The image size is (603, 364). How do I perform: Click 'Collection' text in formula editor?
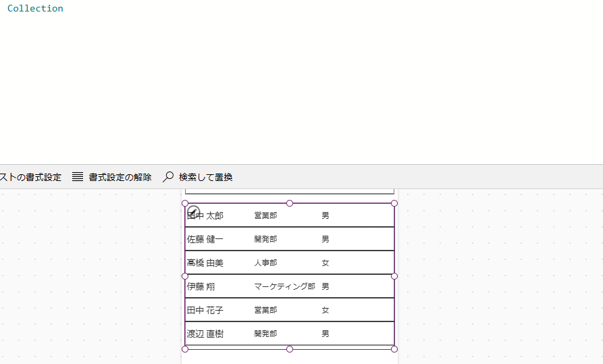pos(35,8)
